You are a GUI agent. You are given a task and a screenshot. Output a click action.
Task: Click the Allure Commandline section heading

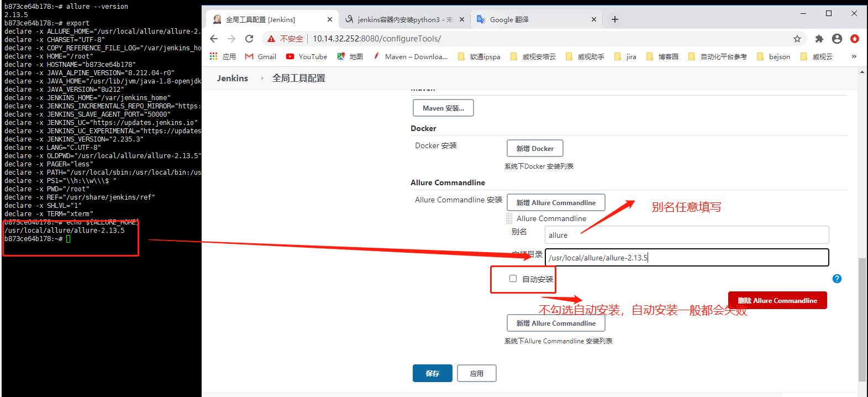click(x=448, y=182)
